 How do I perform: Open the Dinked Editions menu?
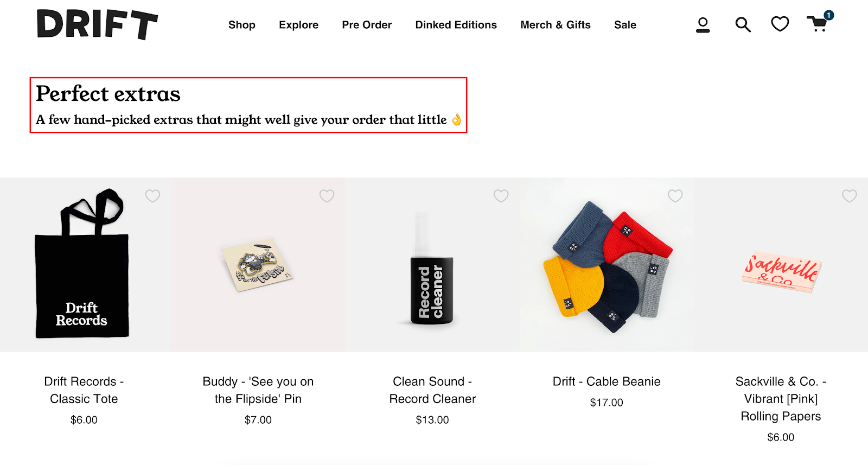coord(456,24)
